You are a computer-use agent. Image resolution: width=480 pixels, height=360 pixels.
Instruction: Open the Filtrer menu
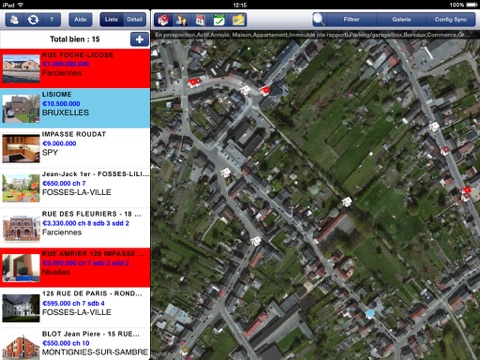click(351, 20)
